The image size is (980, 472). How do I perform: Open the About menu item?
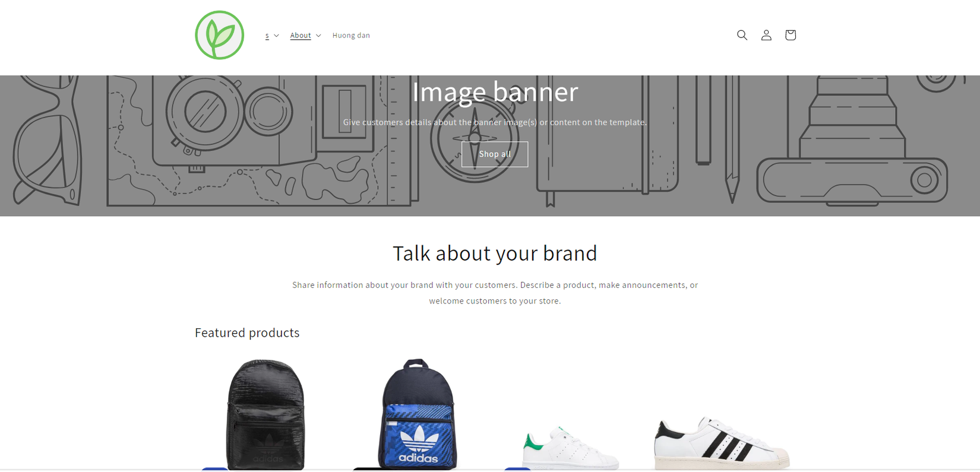pyautogui.click(x=301, y=36)
